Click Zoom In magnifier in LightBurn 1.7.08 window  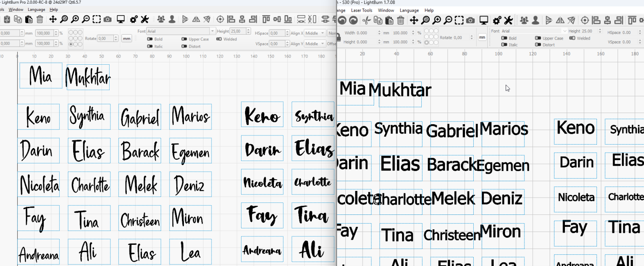coord(437,20)
